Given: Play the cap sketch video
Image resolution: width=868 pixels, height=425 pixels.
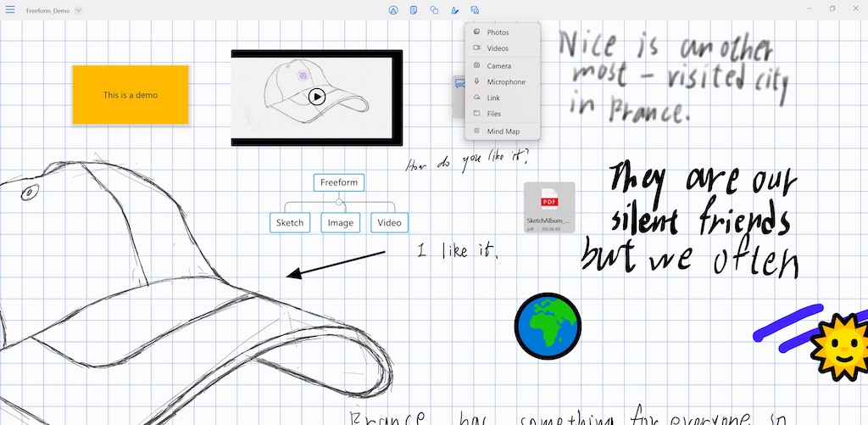Looking at the screenshot, I should (x=316, y=97).
